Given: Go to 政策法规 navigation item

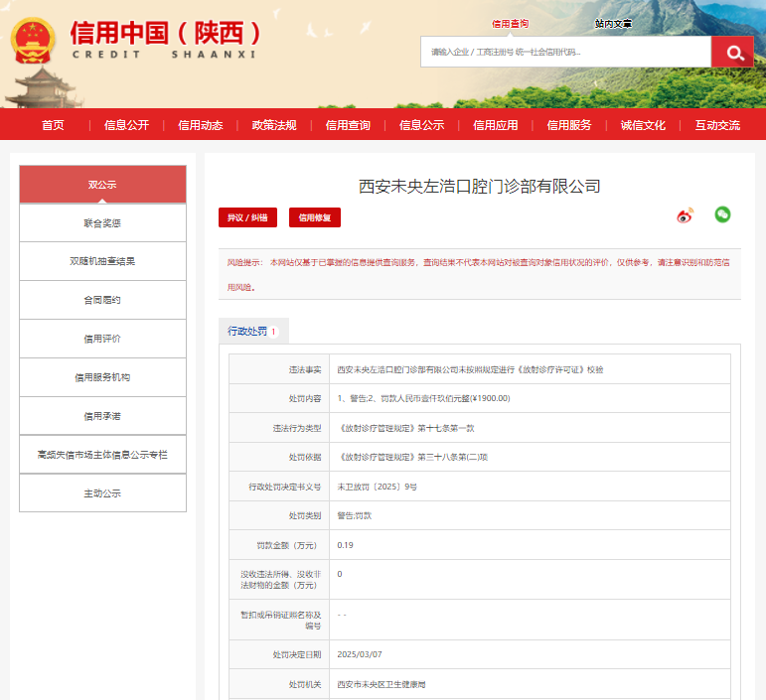Looking at the screenshot, I should click(274, 125).
